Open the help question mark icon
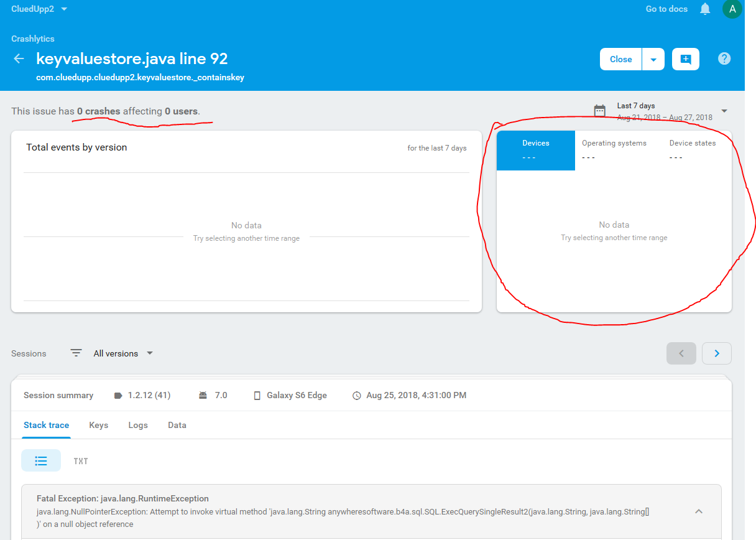Image resolution: width=756 pixels, height=540 pixels. [x=724, y=59]
